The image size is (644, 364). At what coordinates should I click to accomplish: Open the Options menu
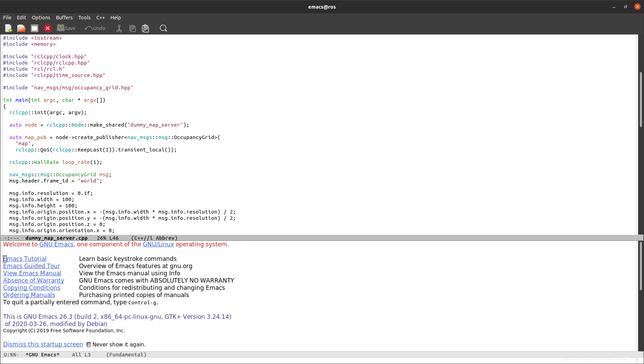click(41, 18)
